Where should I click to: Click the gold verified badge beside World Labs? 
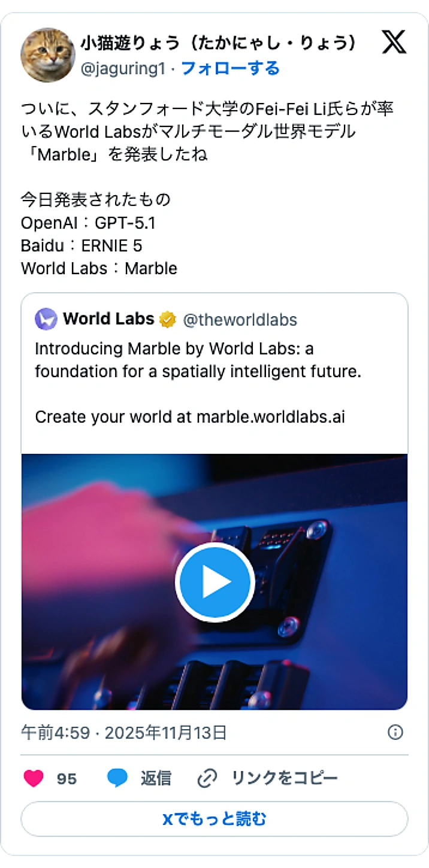166,319
